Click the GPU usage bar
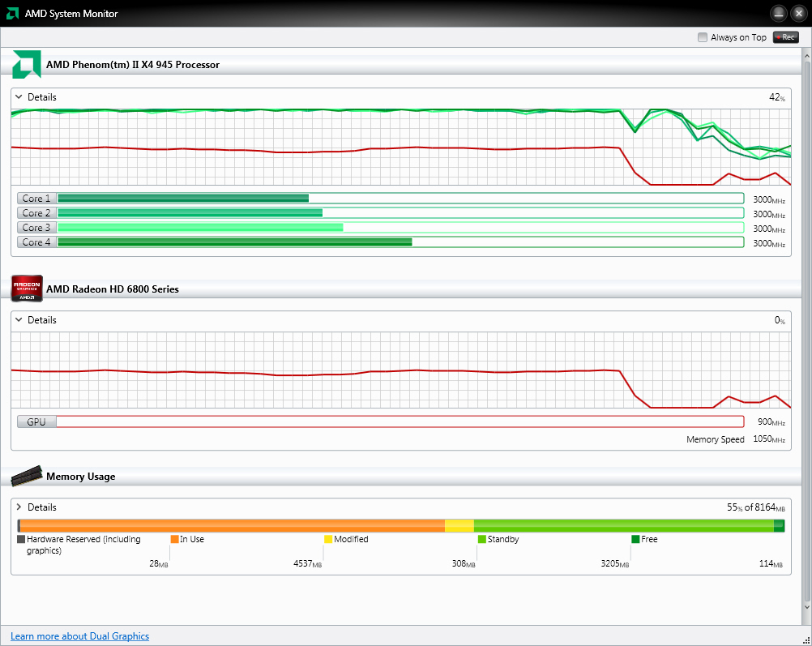Viewport: 812px width, 646px height. coord(400,421)
